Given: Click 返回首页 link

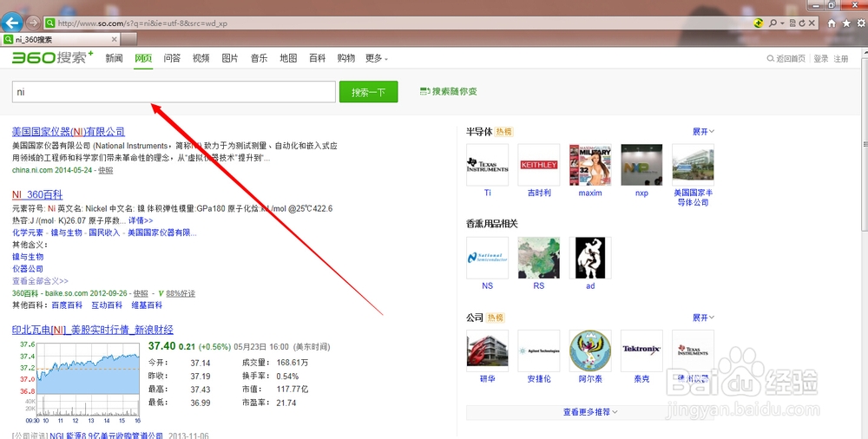Looking at the screenshot, I should coord(786,59).
